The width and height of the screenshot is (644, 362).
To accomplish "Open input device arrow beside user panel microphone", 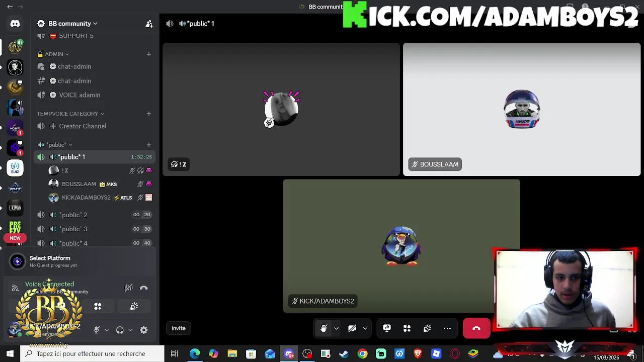I will pos(106,330).
